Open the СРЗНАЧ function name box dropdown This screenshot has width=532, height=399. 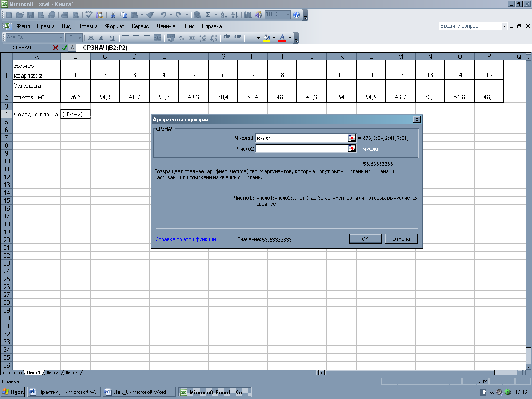click(x=47, y=48)
